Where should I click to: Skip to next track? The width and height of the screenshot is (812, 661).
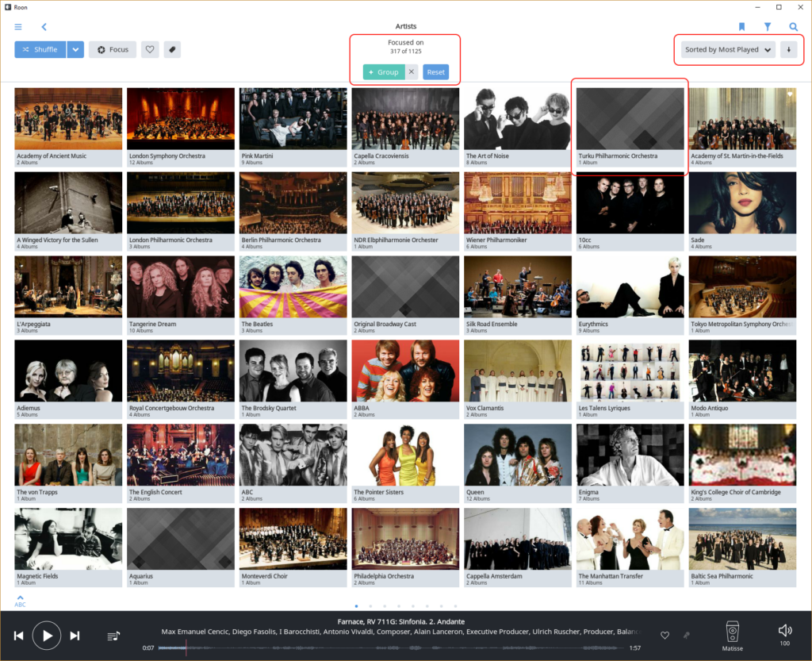coord(75,636)
